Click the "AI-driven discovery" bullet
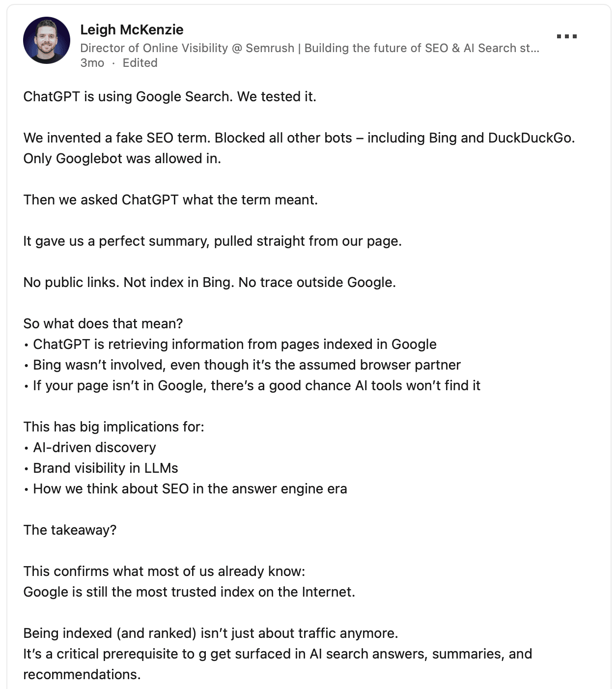This screenshot has height=689, width=616. [94, 447]
